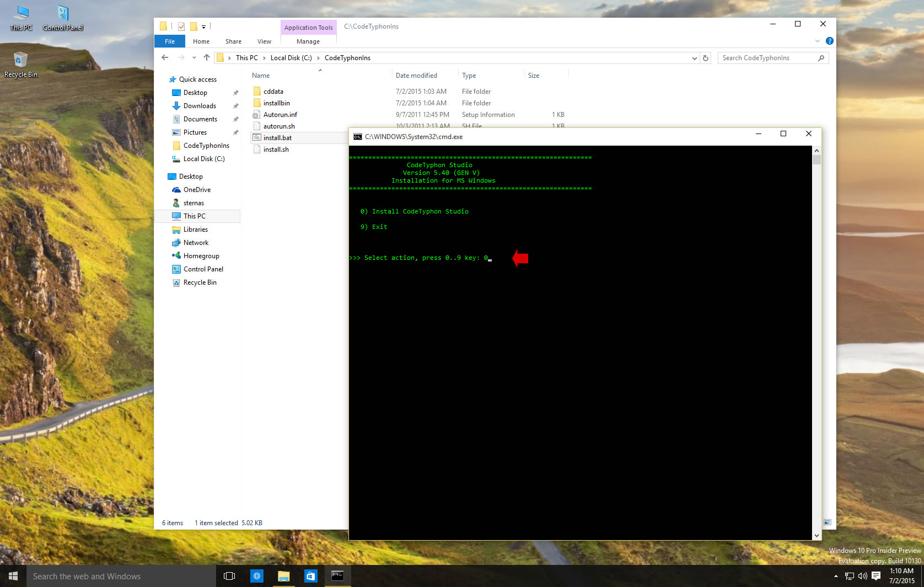Open Control Panel desktop icon
924x587 pixels.
point(63,18)
